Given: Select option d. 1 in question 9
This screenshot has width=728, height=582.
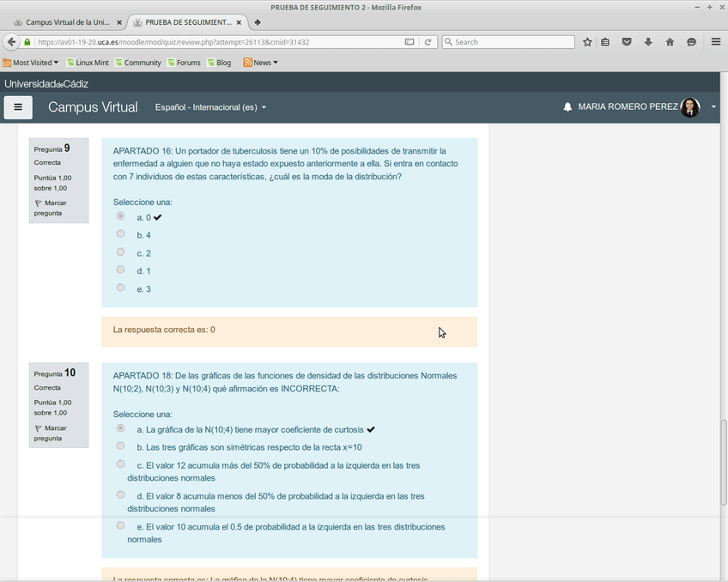Looking at the screenshot, I should coord(121,270).
